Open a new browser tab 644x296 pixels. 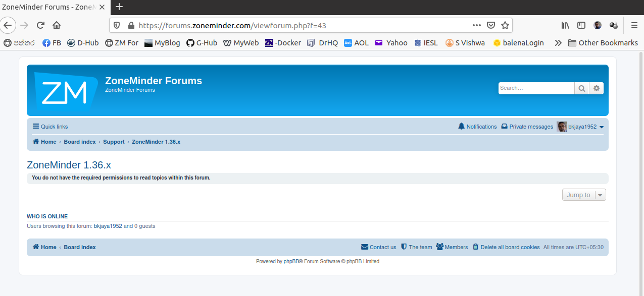click(x=119, y=7)
